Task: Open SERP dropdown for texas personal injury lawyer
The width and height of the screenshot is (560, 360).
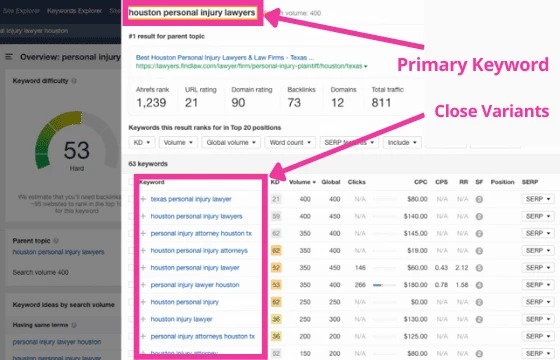Action: point(538,199)
